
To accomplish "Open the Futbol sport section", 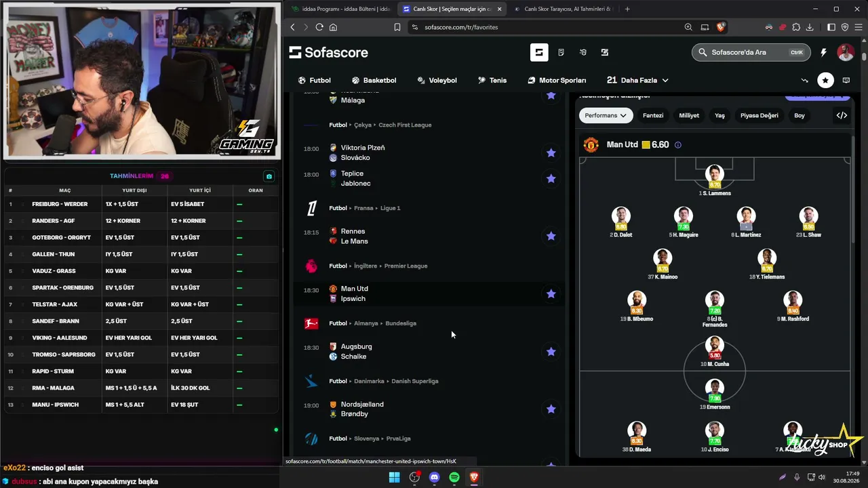I will pos(315,80).
